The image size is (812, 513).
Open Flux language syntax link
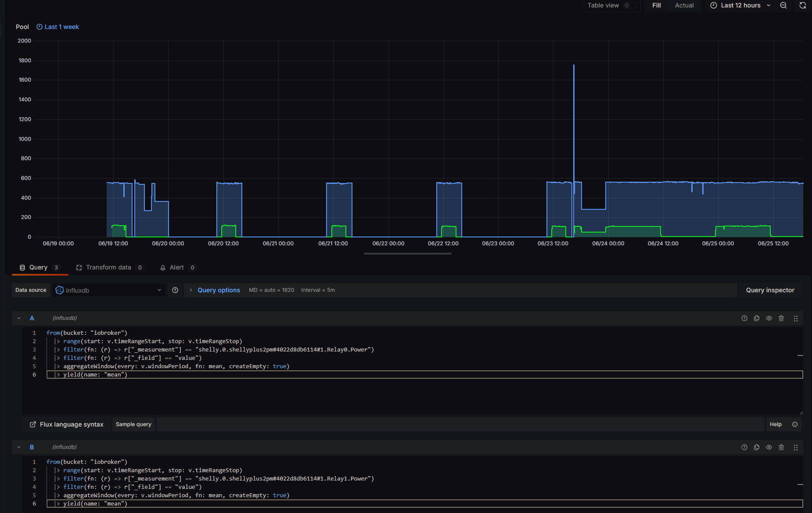pyautogui.click(x=67, y=424)
